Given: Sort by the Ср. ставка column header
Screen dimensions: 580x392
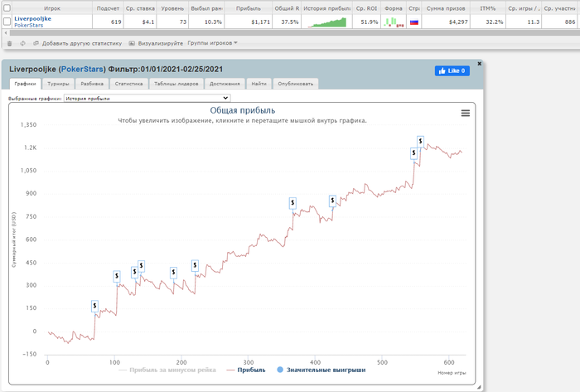Looking at the screenshot, I should (x=140, y=8).
